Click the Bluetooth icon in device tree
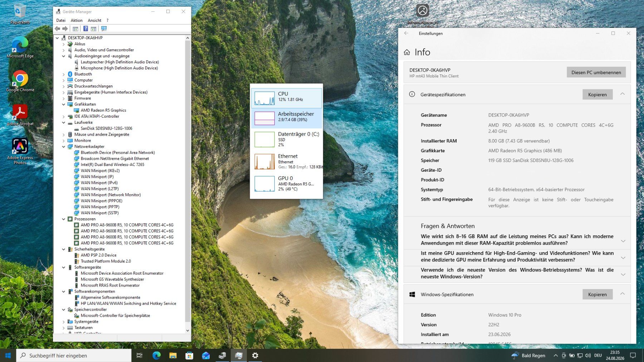Screen dimensions: 644x362 point(70,74)
